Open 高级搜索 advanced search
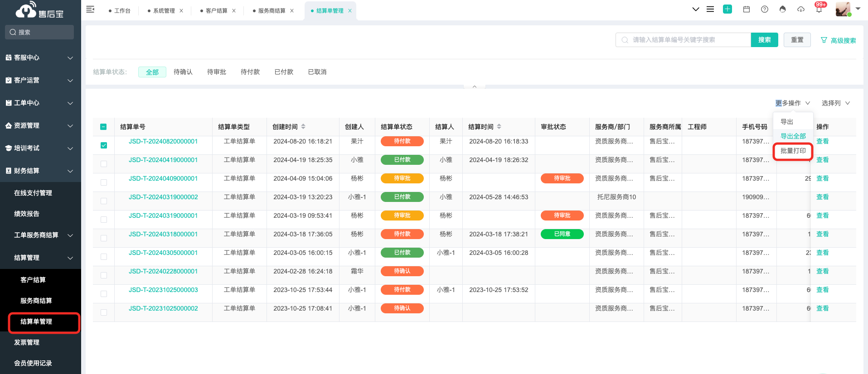Viewport: 868px width, 374px height. [x=839, y=40]
